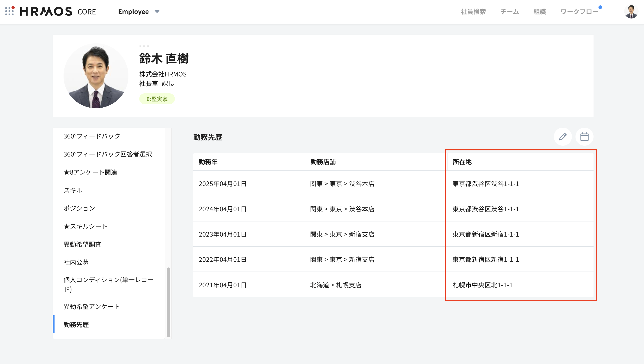Click the calendar history icon
The height and width of the screenshot is (364, 644).
[x=584, y=137]
